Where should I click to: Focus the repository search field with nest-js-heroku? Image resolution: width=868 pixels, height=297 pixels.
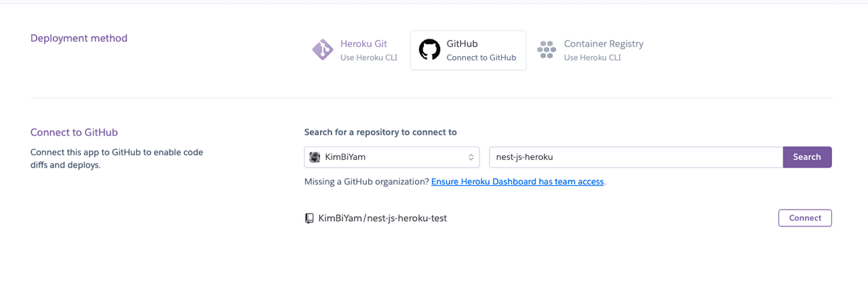[x=635, y=157]
